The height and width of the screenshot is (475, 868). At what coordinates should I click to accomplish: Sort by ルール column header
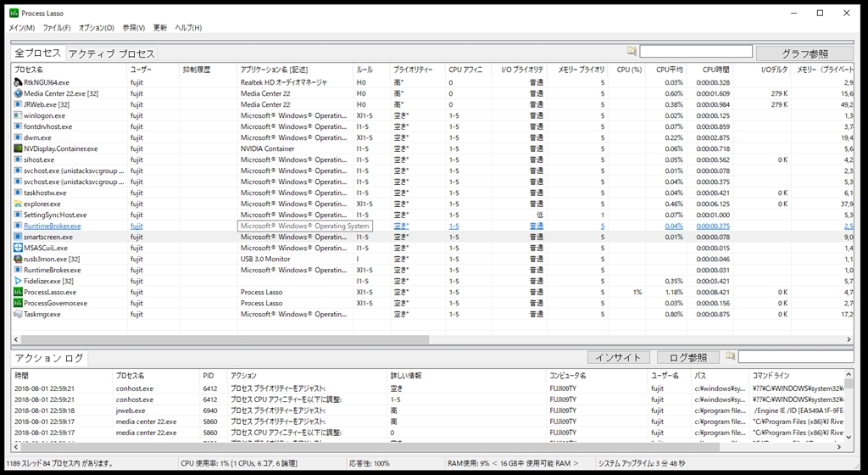click(x=371, y=70)
